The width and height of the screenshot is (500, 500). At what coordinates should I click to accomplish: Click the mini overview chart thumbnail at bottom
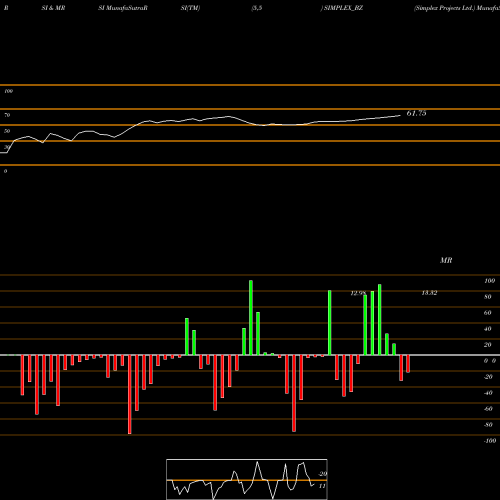click(x=247, y=479)
